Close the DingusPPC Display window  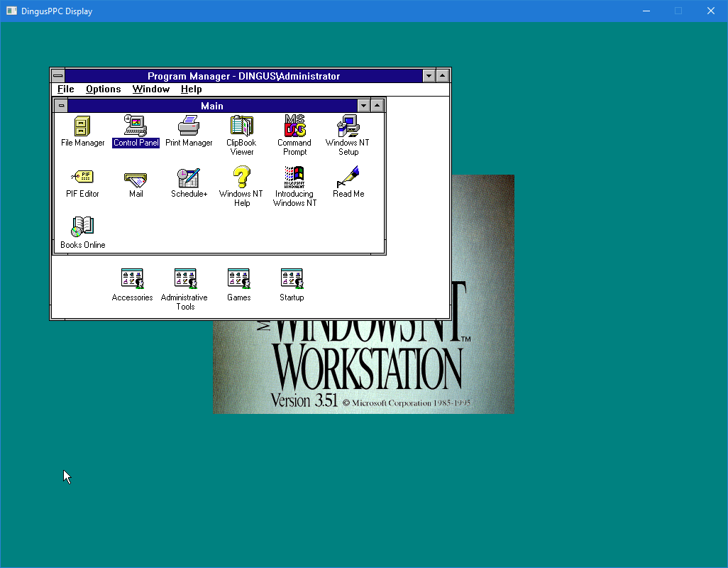point(711,11)
